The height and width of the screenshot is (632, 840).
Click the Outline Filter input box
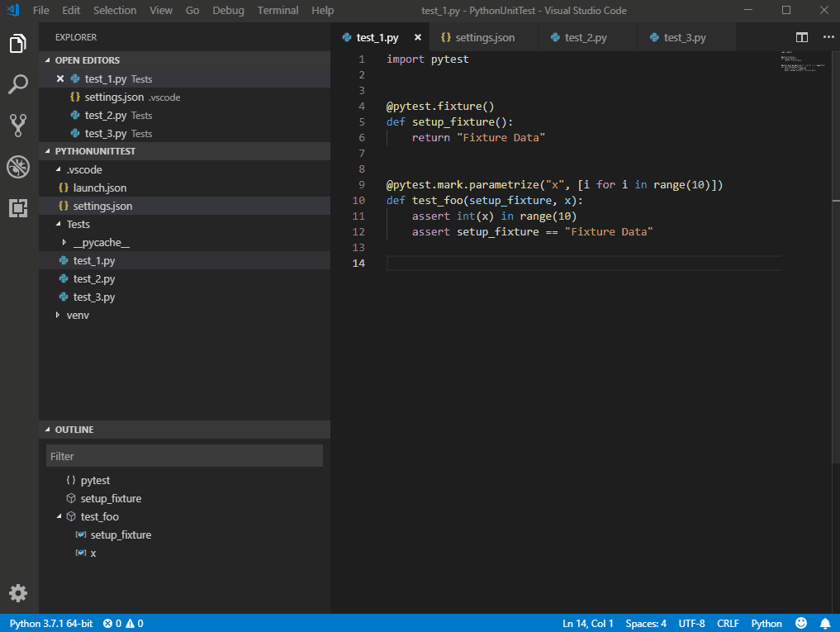tap(184, 455)
